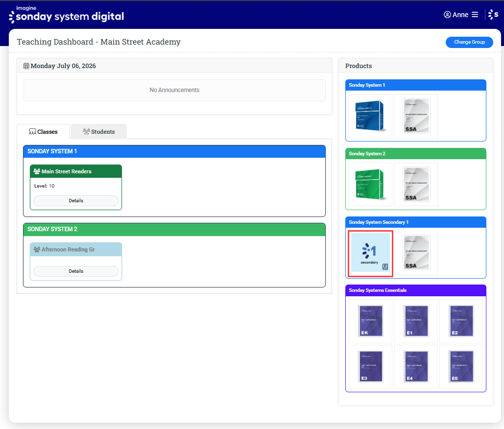Open the SSA assessment under Secondary 1

click(416, 253)
